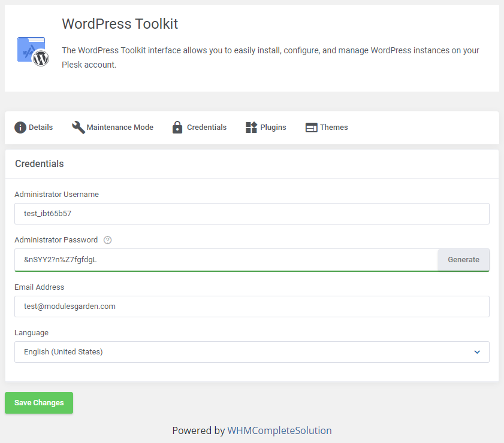Open the Language dropdown
This screenshot has height=443, width=504.
coord(252,352)
